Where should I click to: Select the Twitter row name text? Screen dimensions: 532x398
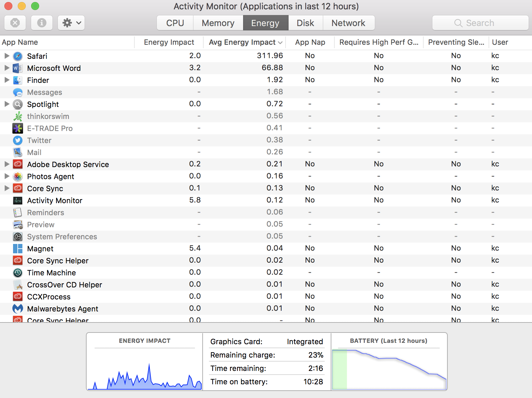tap(39, 140)
